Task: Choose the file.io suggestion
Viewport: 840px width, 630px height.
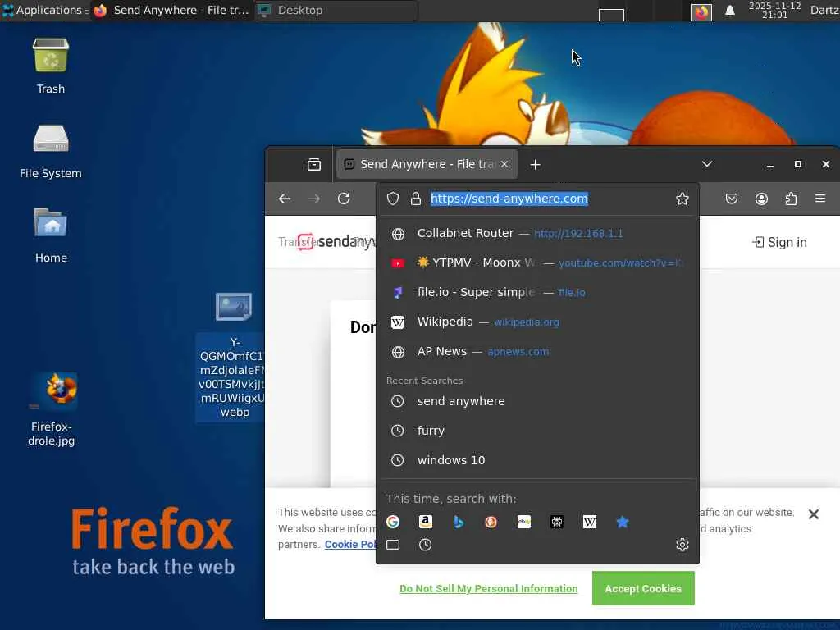Action: click(537, 293)
